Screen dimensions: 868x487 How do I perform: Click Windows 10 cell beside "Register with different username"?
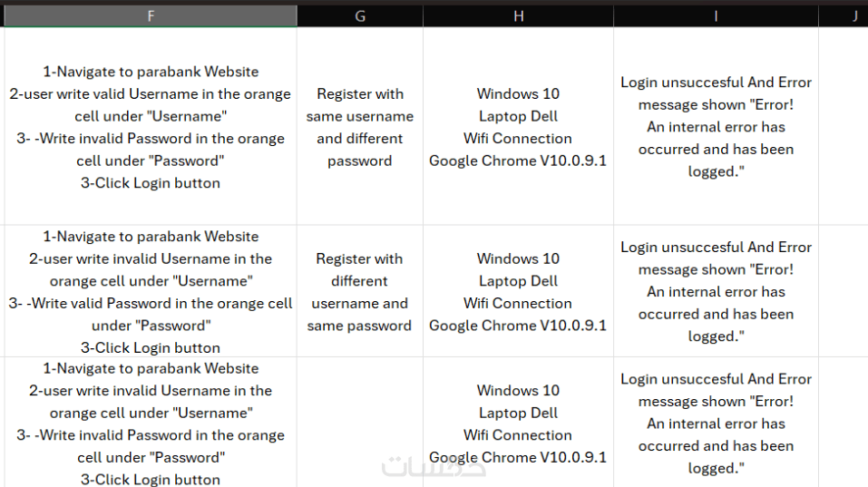[518, 291]
